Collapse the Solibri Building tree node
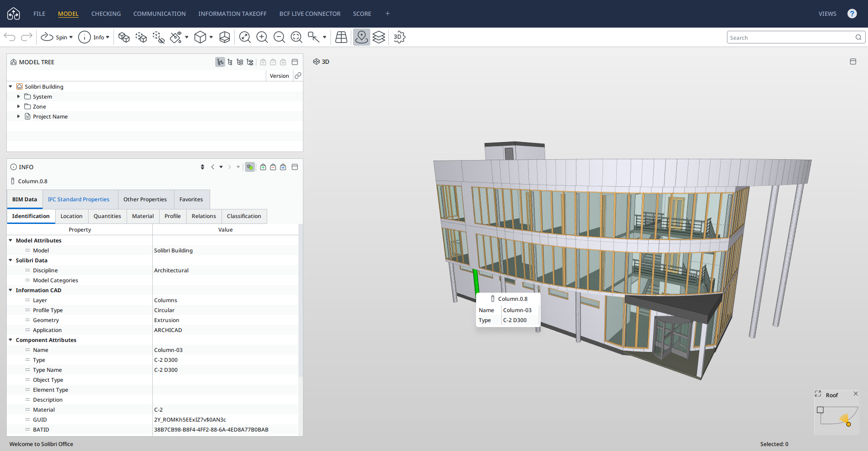This screenshot has width=868, height=451. (x=10, y=86)
